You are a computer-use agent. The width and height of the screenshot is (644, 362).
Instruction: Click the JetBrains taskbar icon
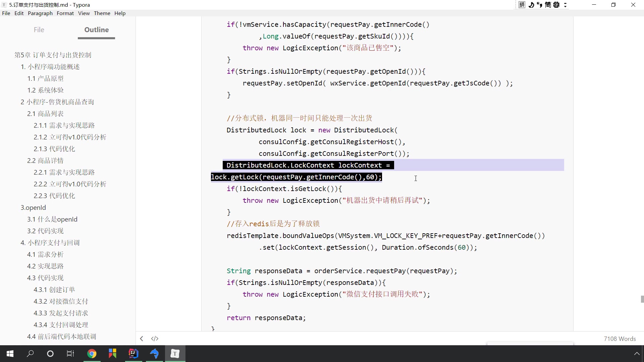point(133,354)
